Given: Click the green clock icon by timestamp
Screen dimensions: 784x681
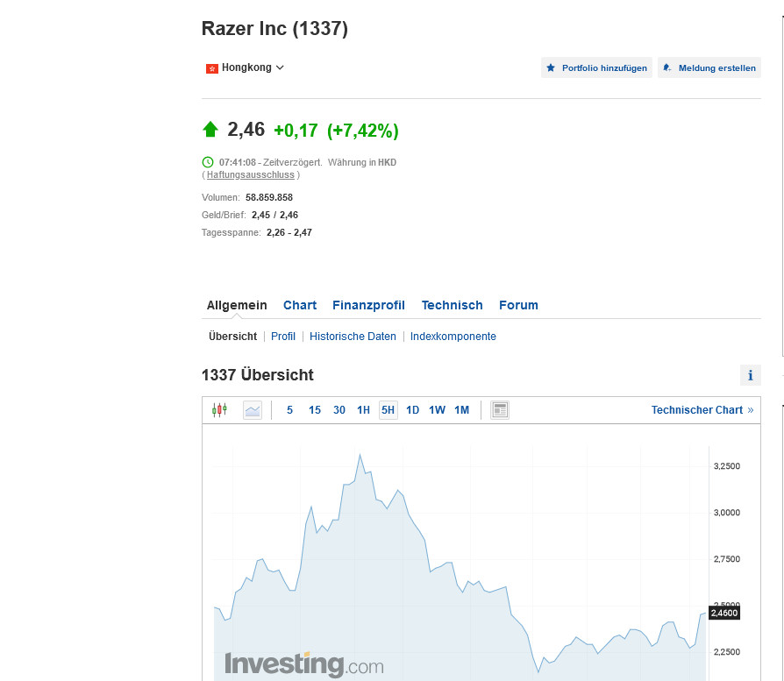Looking at the screenshot, I should click(x=208, y=162).
